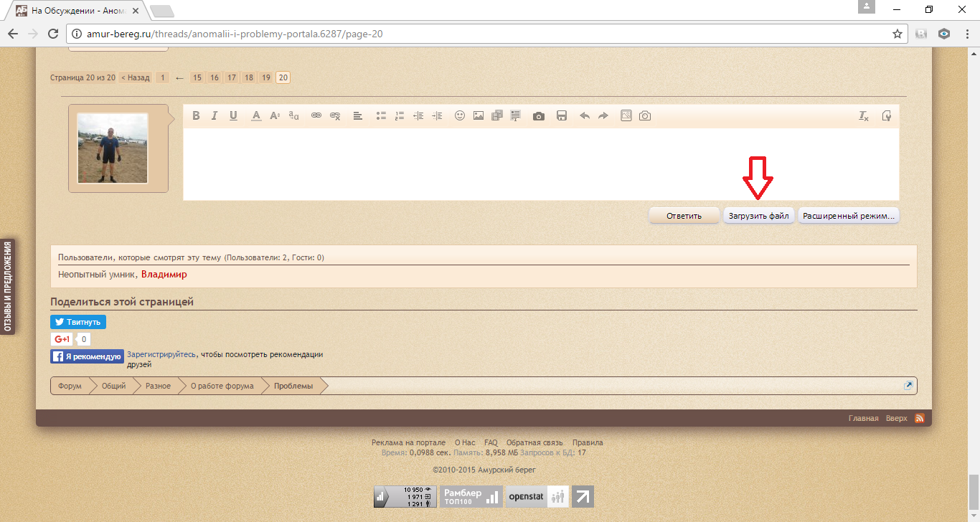Click the filled camera icon in toolbar
Viewport: 980px width, 522px height.
click(539, 116)
